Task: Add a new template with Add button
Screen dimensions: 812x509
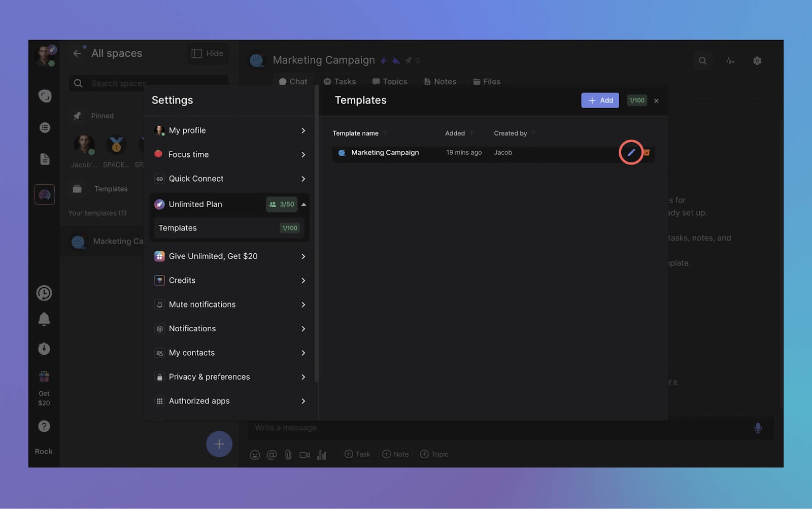Action: tap(600, 100)
